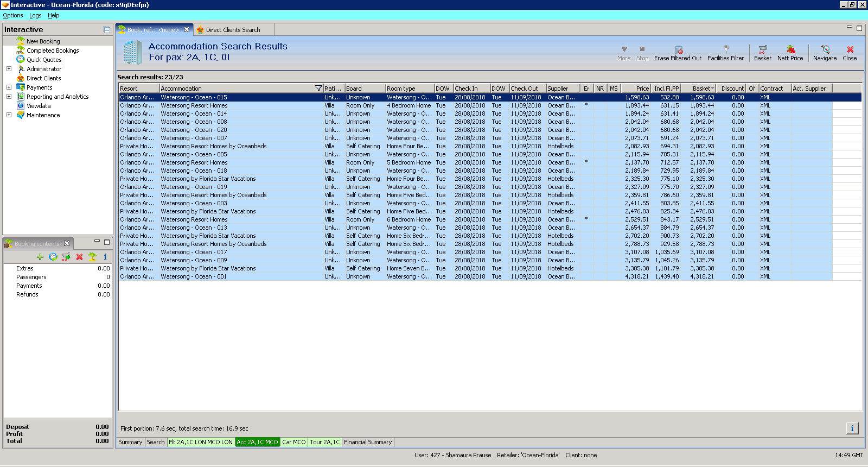Viewport: 868px width, 467px height.
Task: Click the blue info icon in Booking contents toolbar
Action: coord(105,257)
